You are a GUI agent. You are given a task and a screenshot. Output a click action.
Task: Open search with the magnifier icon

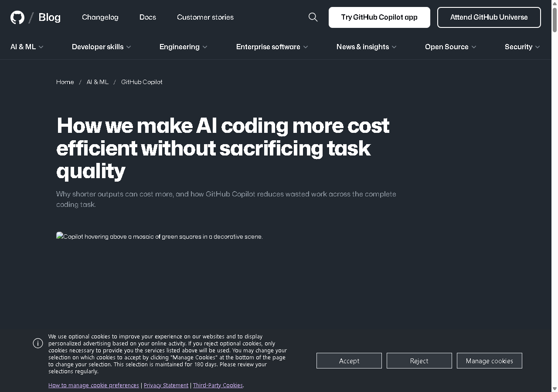pos(313,17)
